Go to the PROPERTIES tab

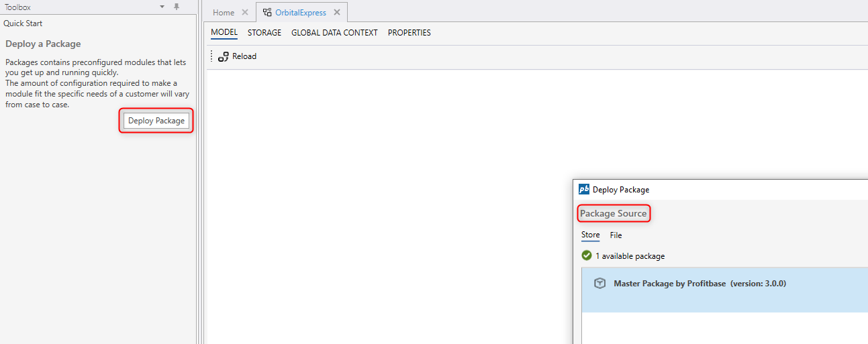409,33
